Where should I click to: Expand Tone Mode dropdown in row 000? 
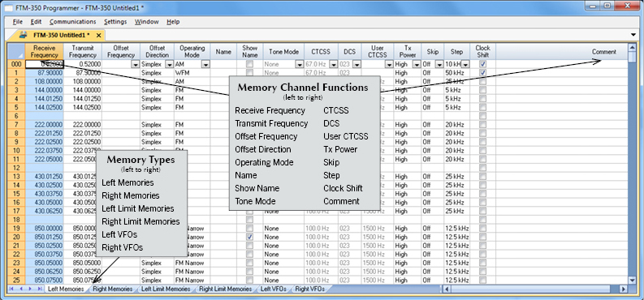point(300,64)
